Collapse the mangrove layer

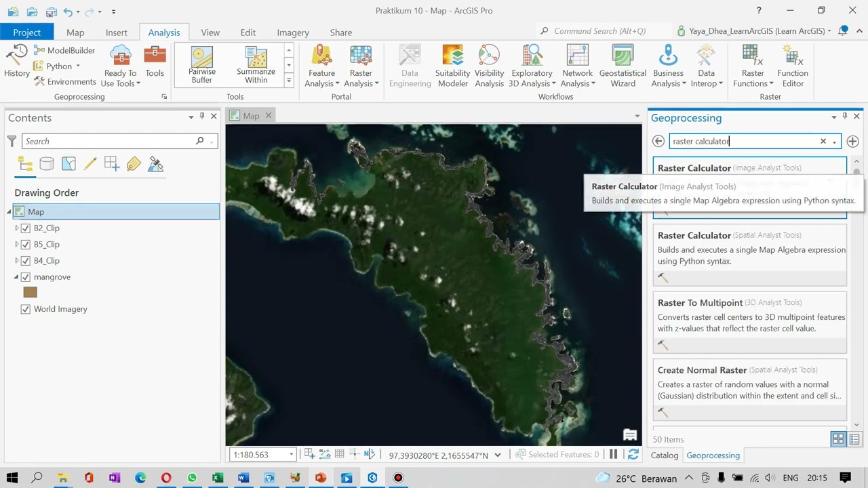pyautogui.click(x=17, y=277)
